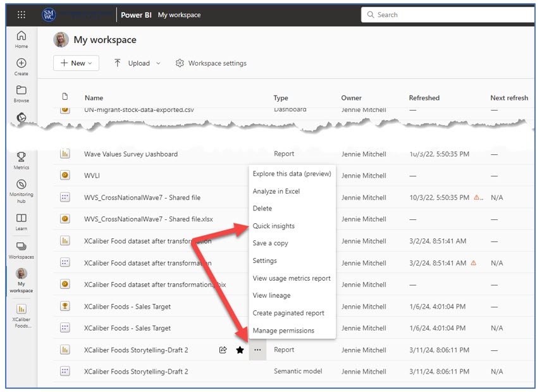542x392 pixels.
Task: Choose Explore this data (preview)
Action: click(292, 173)
